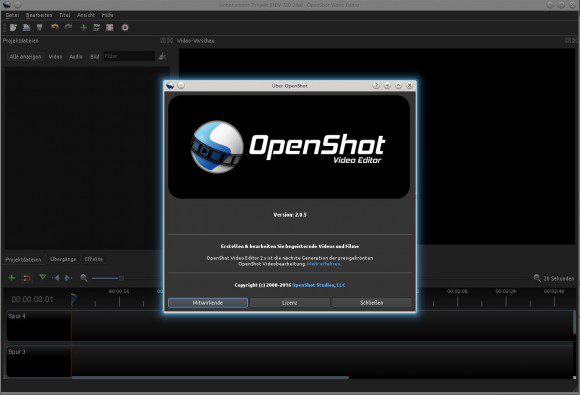Image resolution: width=580 pixels, height=395 pixels.
Task: Click the zoom magnifier left of the slider
Action: point(84,278)
